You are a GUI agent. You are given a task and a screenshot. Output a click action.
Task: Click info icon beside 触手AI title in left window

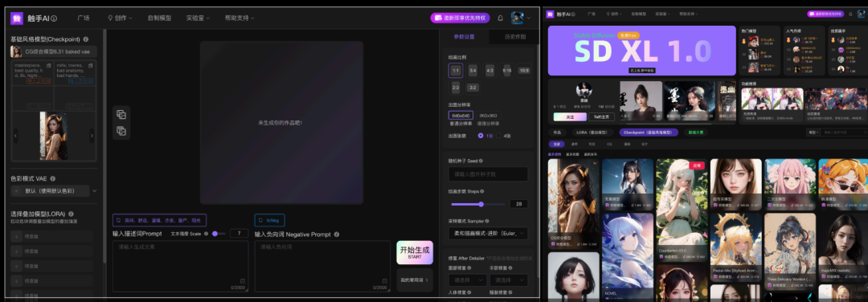click(x=55, y=18)
